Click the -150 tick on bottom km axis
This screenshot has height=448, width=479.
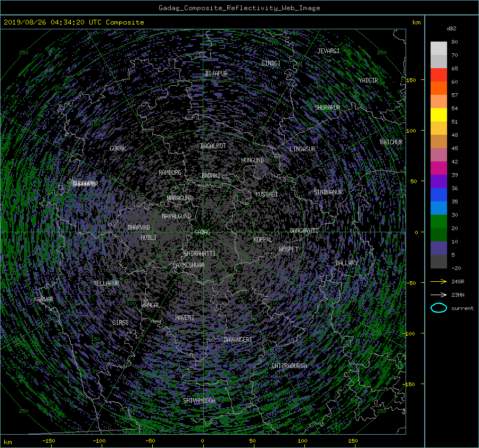[x=48, y=441]
